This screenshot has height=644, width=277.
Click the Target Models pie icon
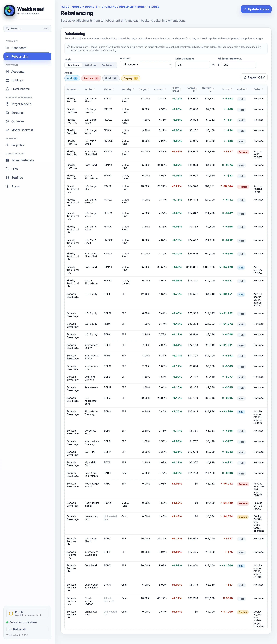point(8,104)
